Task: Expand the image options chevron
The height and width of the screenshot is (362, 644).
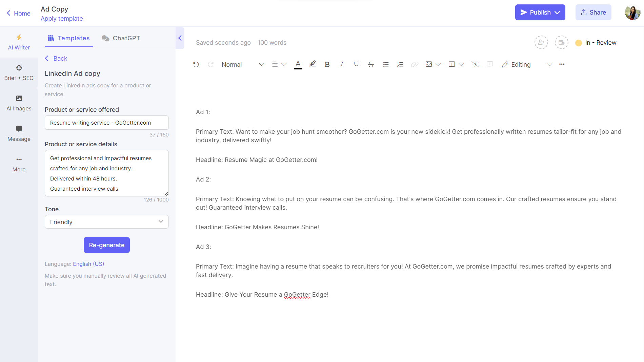Action: coord(438,64)
